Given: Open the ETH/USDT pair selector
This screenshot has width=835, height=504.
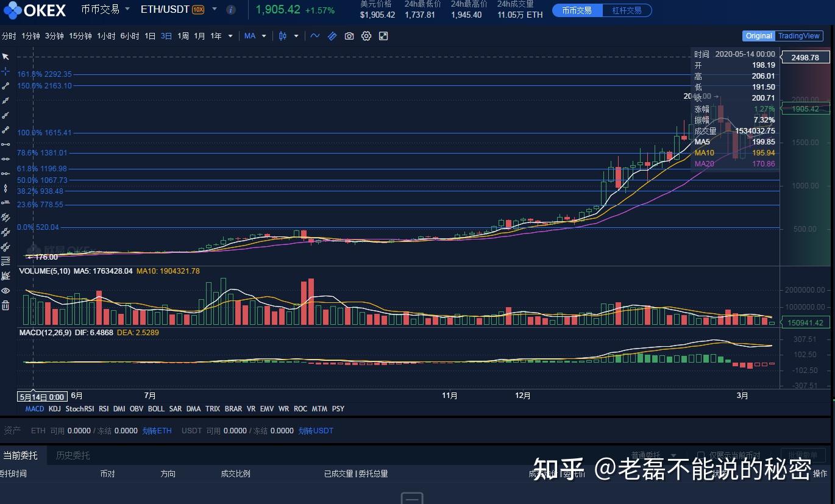Looking at the screenshot, I should (180, 9).
